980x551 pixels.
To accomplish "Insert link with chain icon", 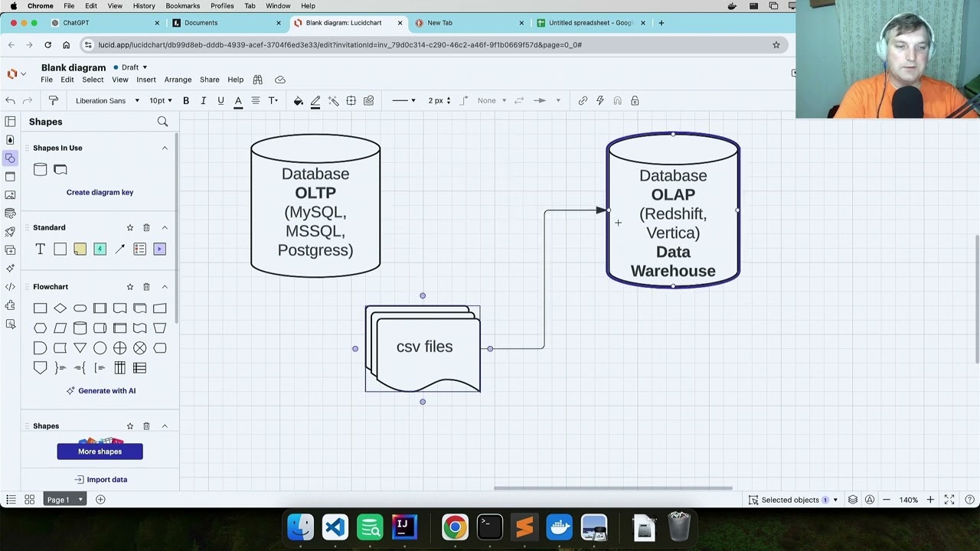I will coord(583,100).
